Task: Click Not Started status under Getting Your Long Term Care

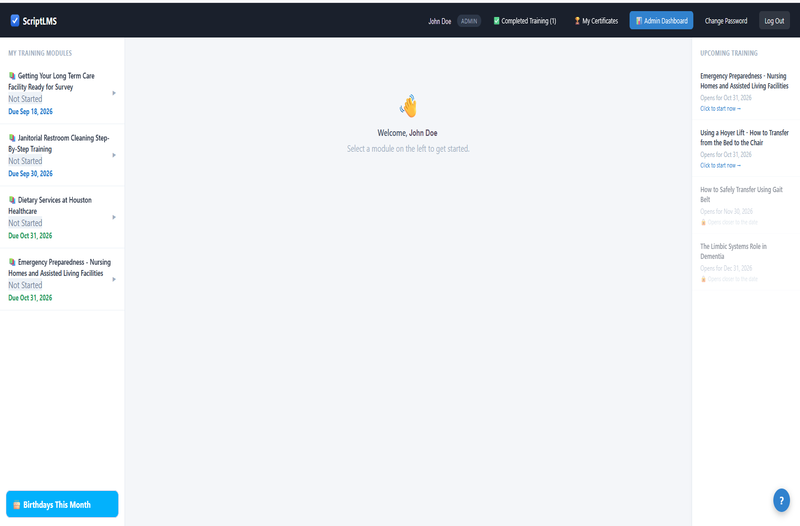Action: (x=25, y=99)
